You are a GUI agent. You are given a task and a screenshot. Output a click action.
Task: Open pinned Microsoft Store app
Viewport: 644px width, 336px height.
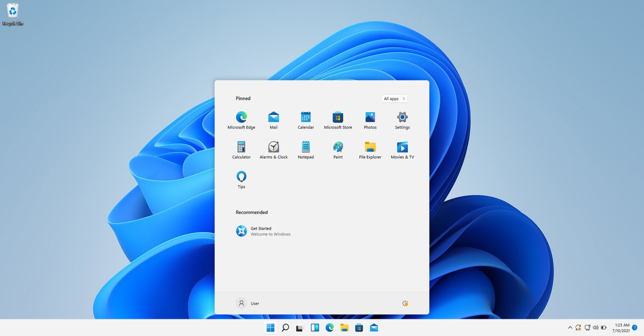[x=338, y=120]
